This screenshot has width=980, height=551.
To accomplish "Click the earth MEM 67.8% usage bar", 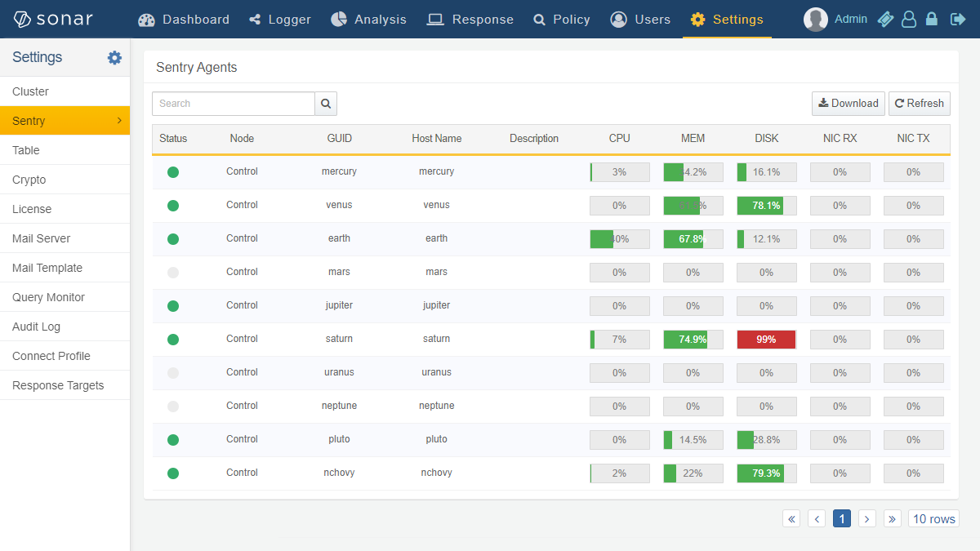I will point(693,239).
